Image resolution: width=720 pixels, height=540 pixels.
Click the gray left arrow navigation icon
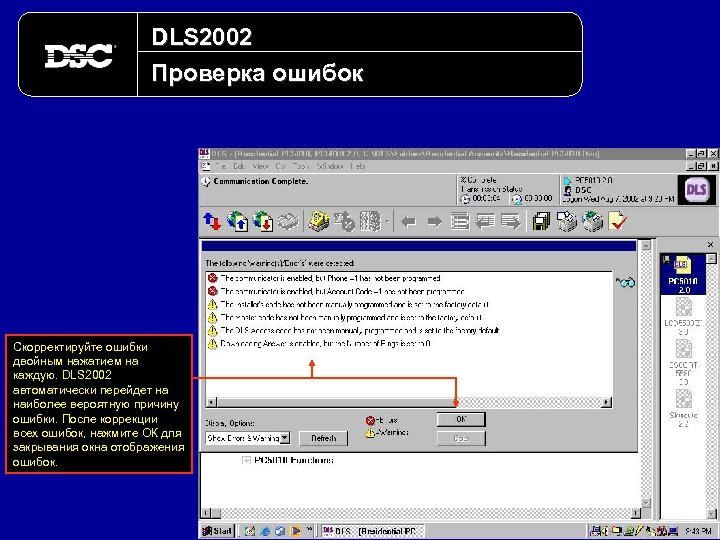[408, 222]
